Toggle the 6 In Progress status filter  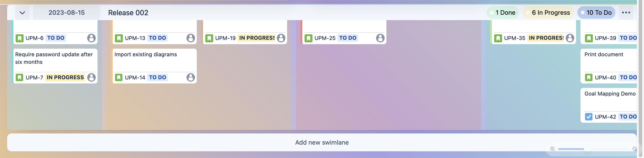click(548, 13)
